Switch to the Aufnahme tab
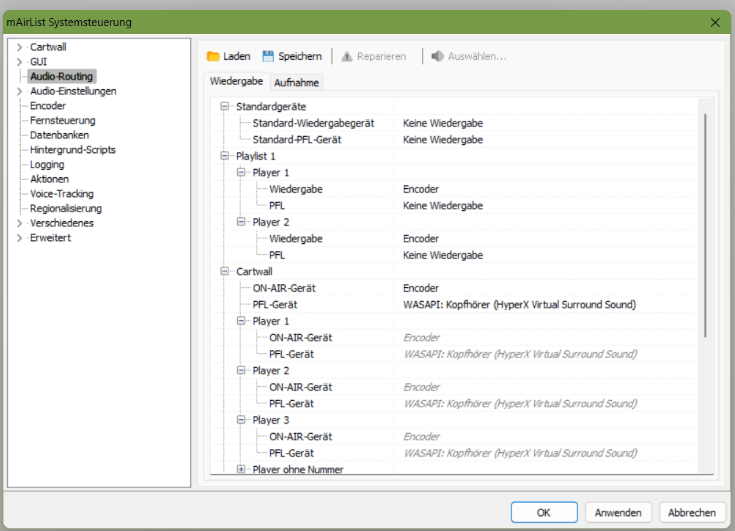 (296, 82)
